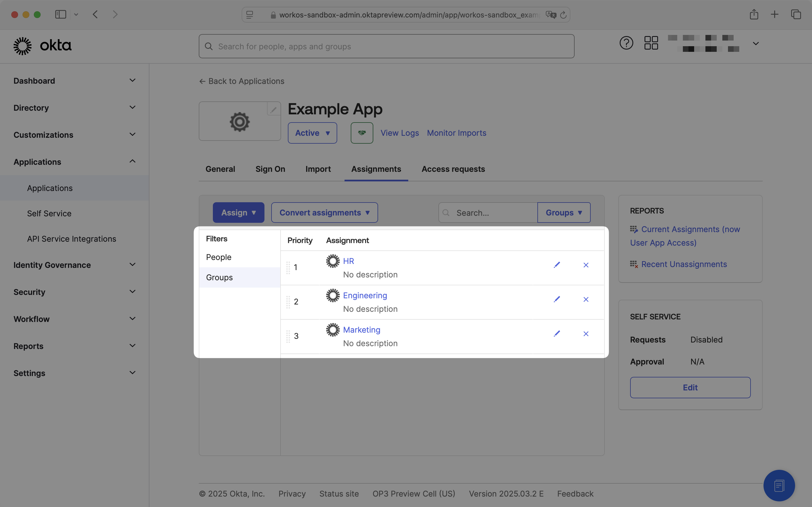The image size is (812, 507).
Task: Click the pencil edit icon on HR row
Action: pyautogui.click(x=557, y=265)
